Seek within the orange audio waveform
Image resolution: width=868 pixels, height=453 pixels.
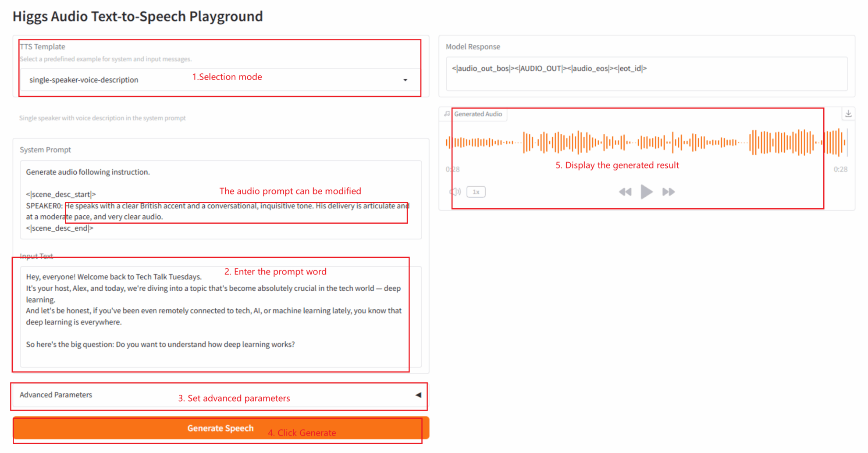point(646,142)
